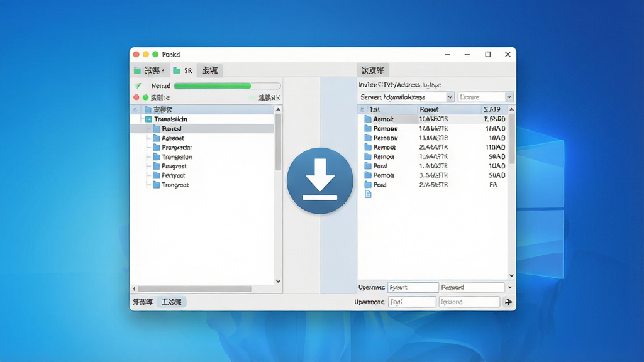
Task: Collapse the tree header row arrow
Action: 135,109
